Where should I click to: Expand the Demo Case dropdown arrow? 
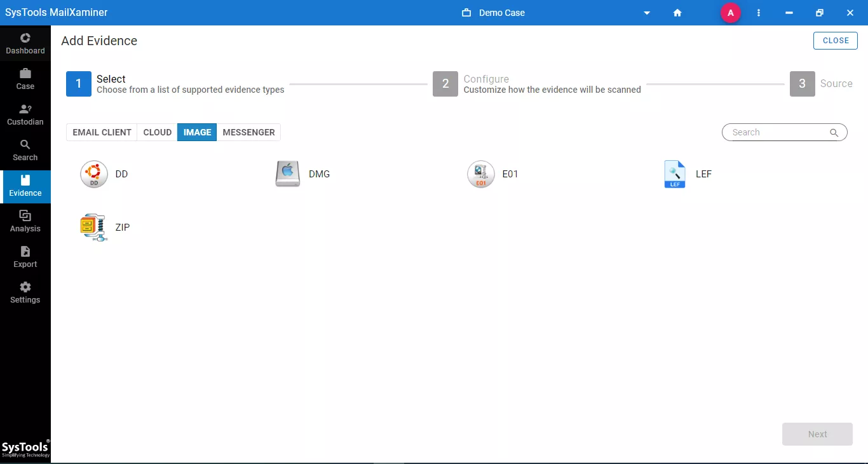(x=647, y=13)
